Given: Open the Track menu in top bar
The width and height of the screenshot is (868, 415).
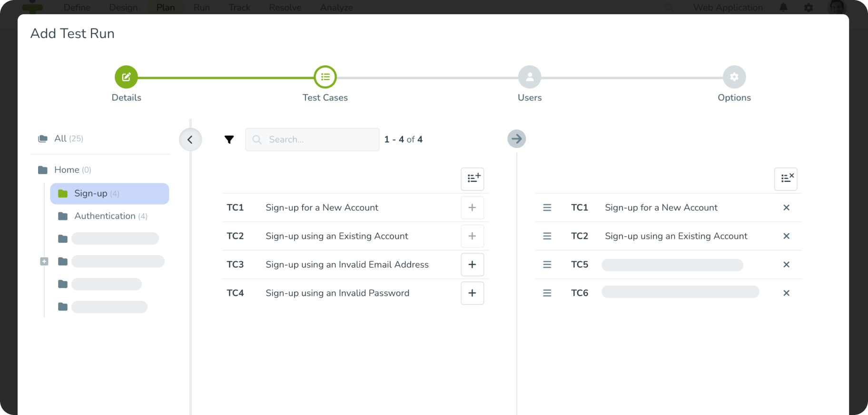Looking at the screenshot, I should click(239, 8).
